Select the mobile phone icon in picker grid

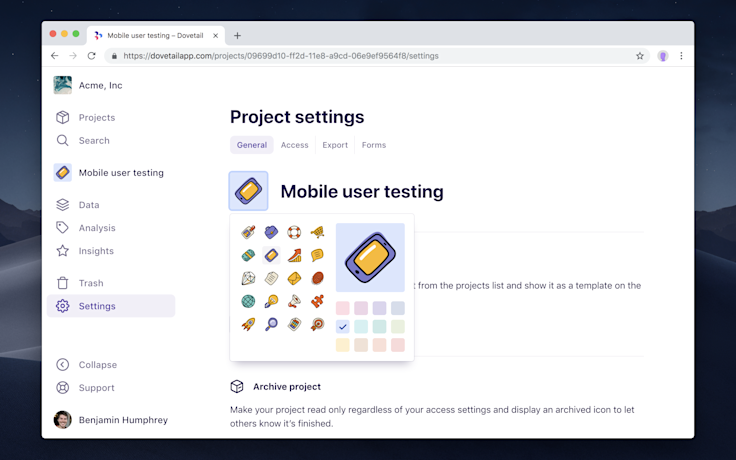[x=271, y=255]
